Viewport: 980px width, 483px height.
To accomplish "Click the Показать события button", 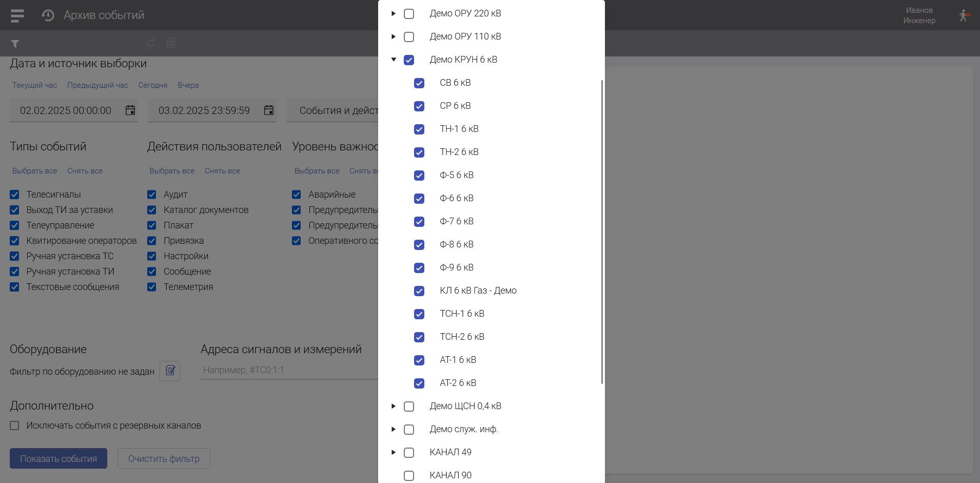I will [58, 458].
